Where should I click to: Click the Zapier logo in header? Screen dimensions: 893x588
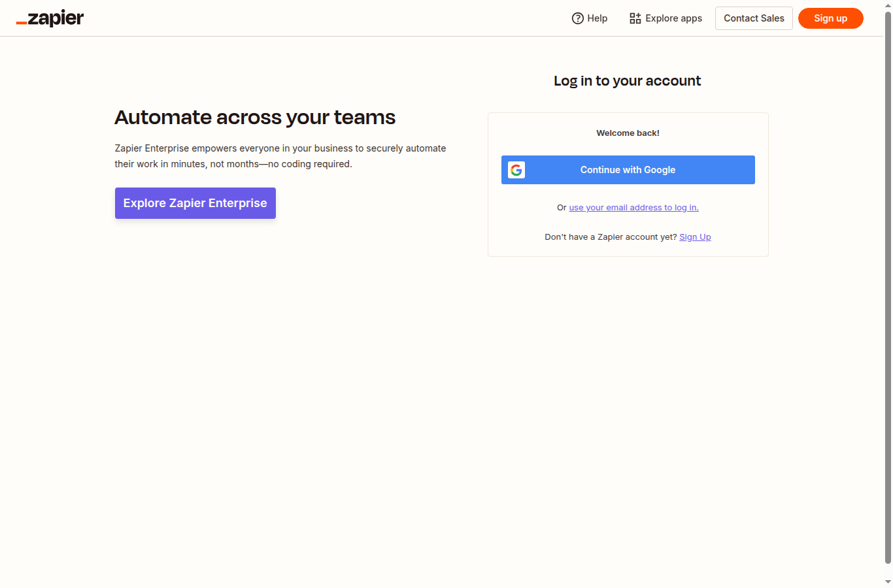(50, 18)
